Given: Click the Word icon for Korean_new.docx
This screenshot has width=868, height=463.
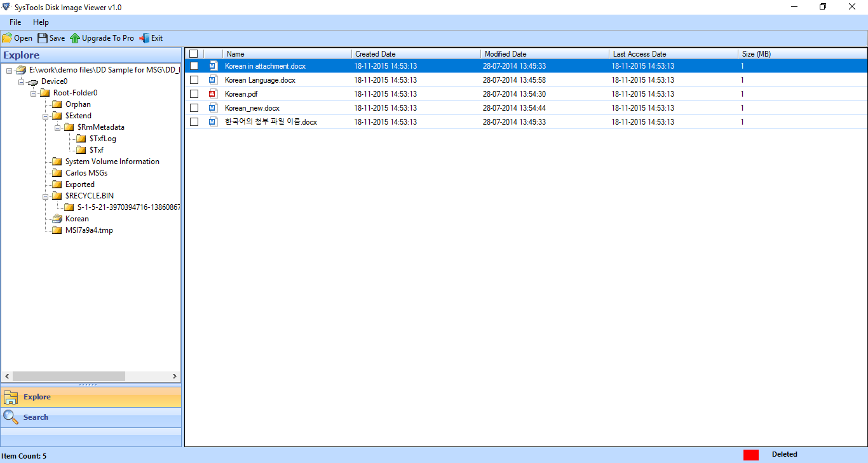Looking at the screenshot, I should tap(213, 107).
